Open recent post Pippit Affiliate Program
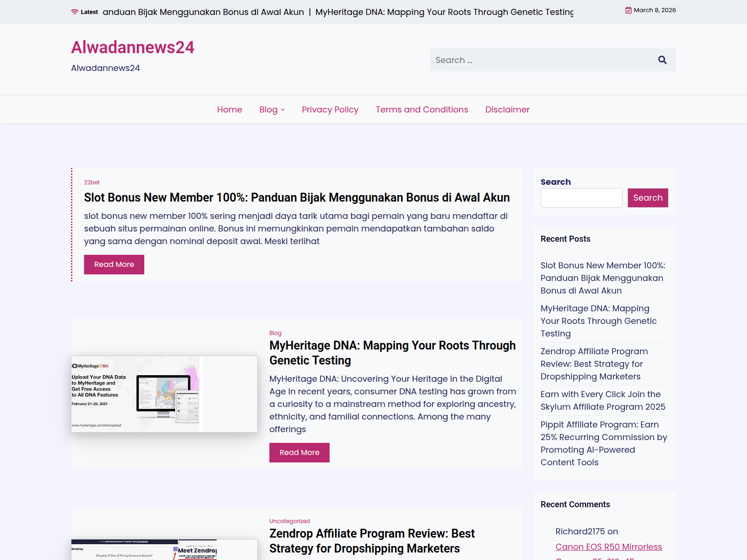Viewport: 747px width, 560px height. pyautogui.click(x=604, y=443)
